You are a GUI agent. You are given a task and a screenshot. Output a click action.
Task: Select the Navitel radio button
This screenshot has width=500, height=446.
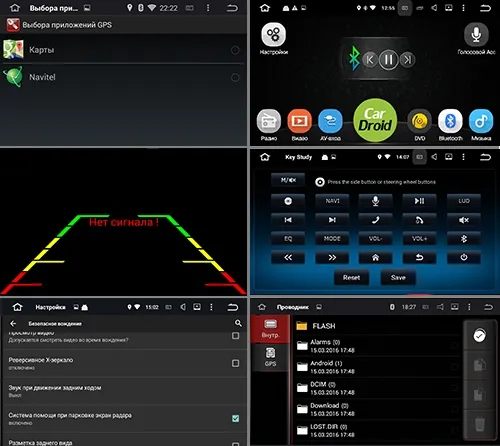235,78
